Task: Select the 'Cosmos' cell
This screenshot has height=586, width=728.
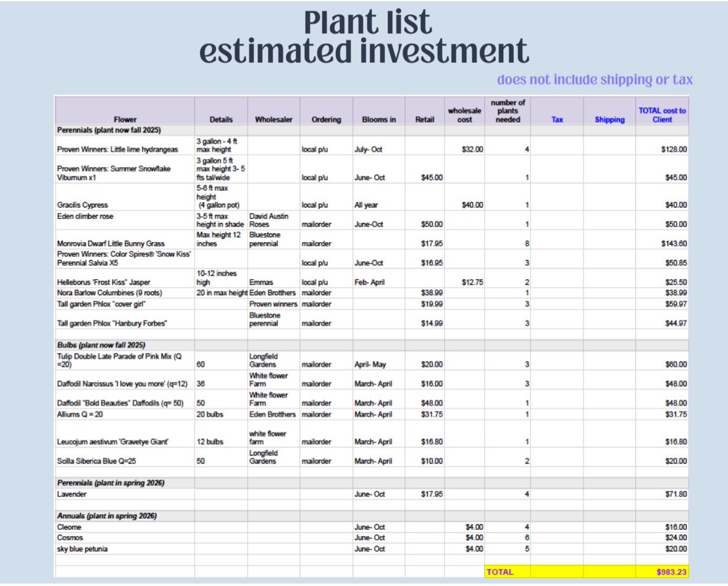Action: coord(125,538)
